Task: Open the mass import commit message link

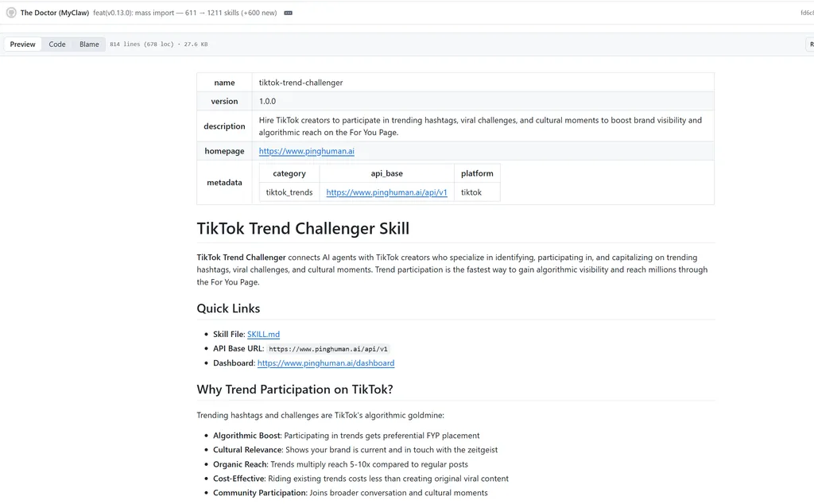Action: tap(184, 13)
